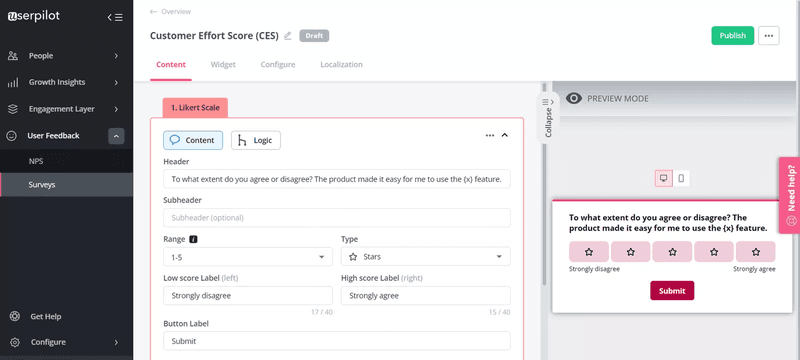Click the Preview Mode eye icon
The height and width of the screenshot is (360, 800).
(573, 98)
